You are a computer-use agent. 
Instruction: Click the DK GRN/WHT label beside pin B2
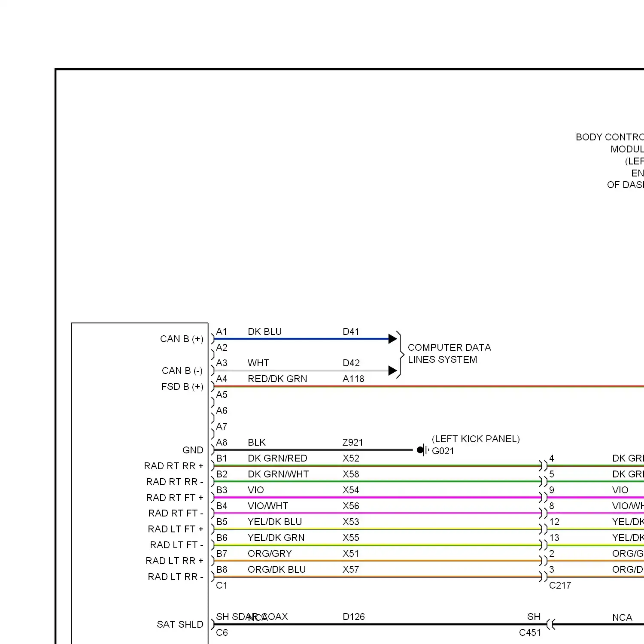coord(278,474)
